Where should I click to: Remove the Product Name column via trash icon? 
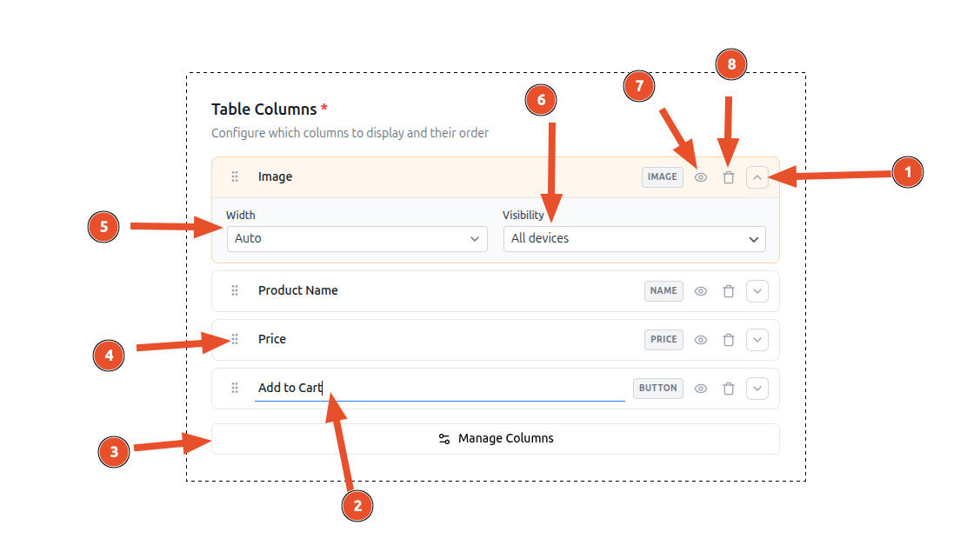point(729,290)
